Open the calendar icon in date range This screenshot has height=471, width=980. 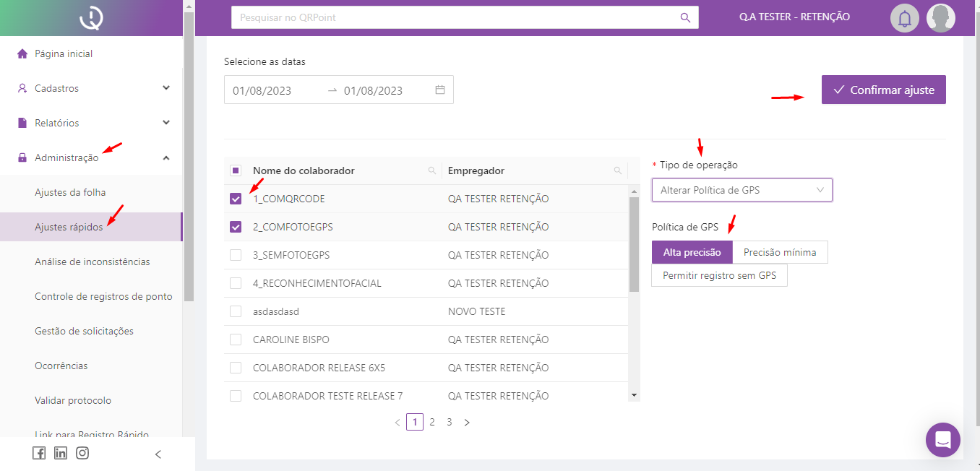[440, 90]
